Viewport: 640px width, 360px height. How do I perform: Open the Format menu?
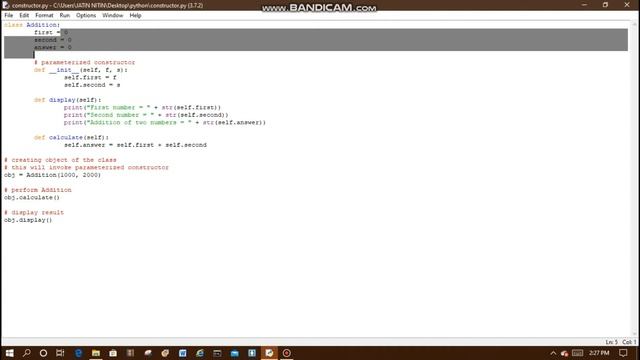point(44,15)
